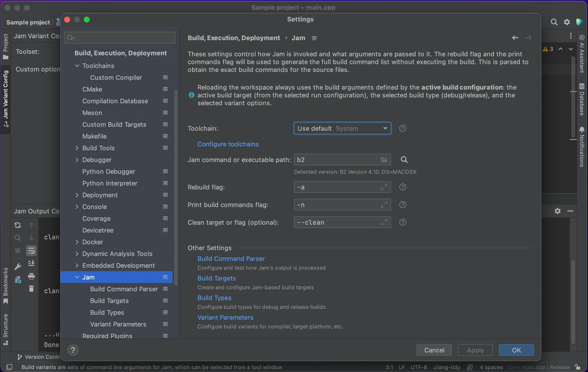
Task: Expand the Console tree node
Action: 77,207
